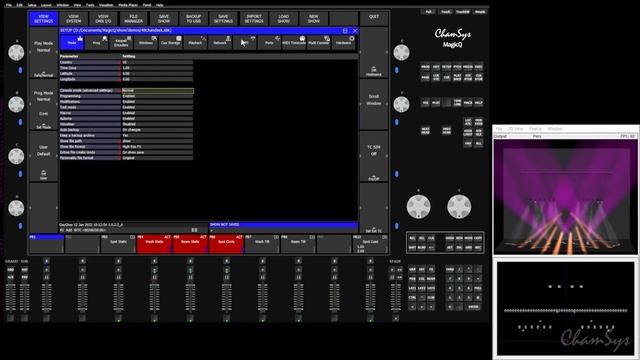Click the Play Mode Normal soft button
The width and height of the screenshot is (640, 360).
[x=43, y=53]
